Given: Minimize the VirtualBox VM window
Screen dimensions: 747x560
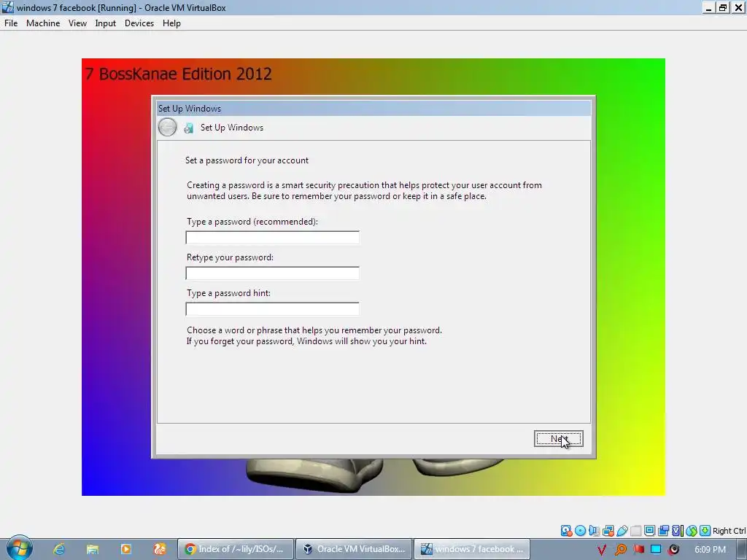Looking at the screenshot, I should coord(708,7).
